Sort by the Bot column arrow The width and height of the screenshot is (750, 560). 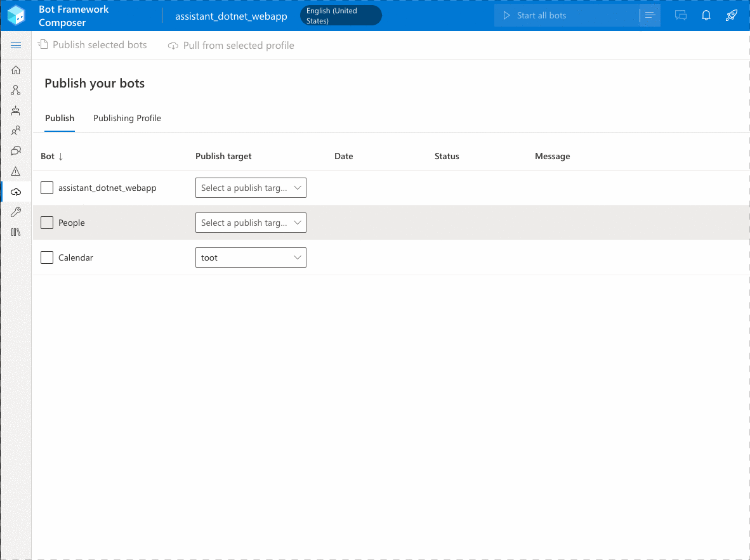click(61, 157)
